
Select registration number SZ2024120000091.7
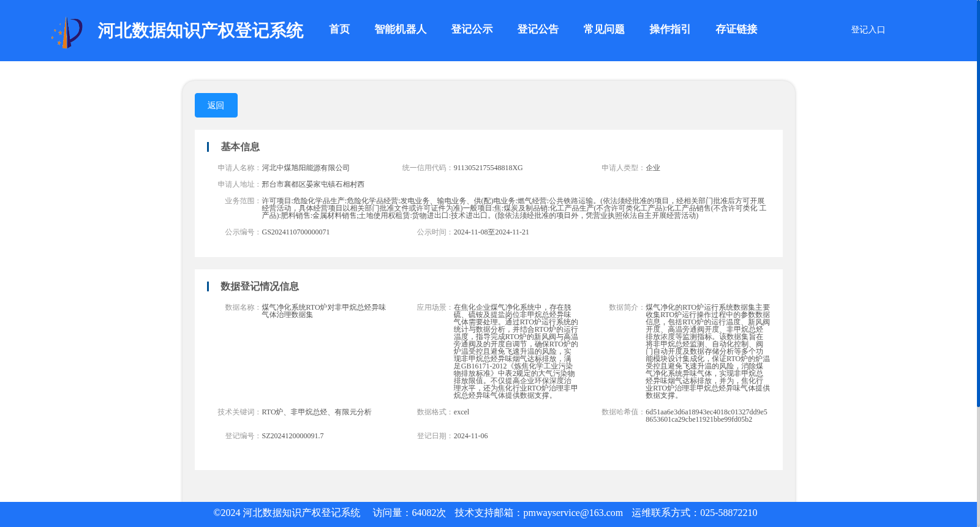293,436
